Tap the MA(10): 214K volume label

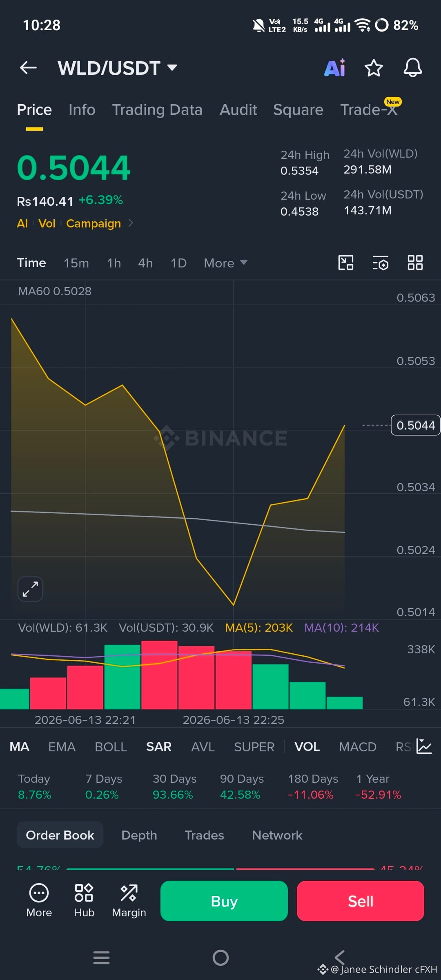(341, 628)
